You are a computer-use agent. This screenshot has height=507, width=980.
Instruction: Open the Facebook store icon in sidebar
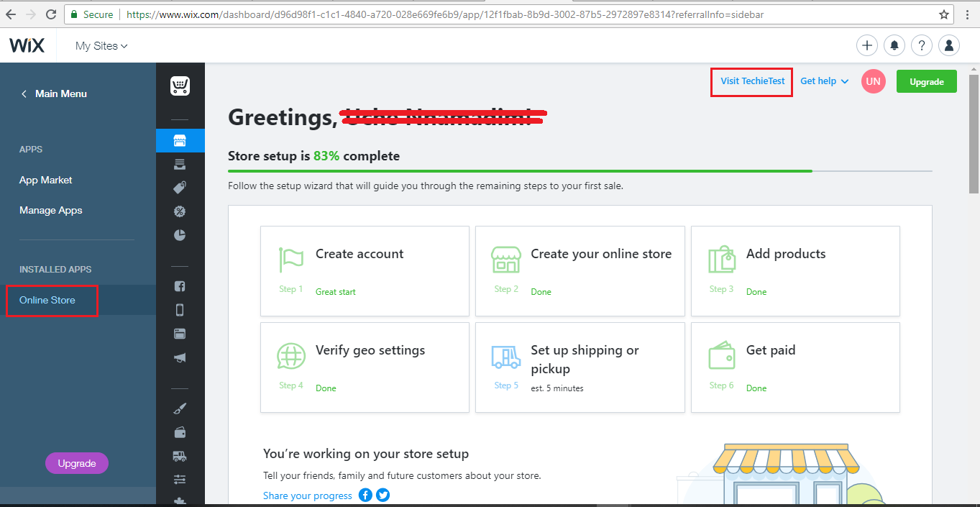pyautogui.click(x=180, y=286)
